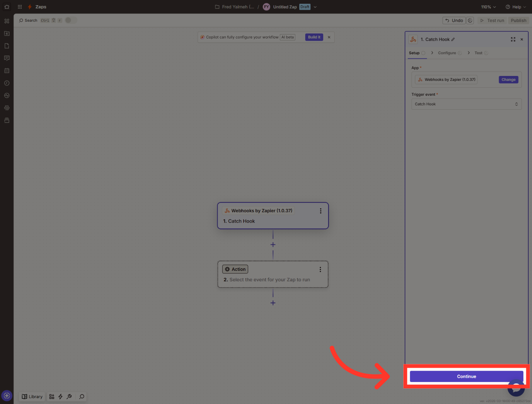Open the Fred Yalmeh folder breadcrumb
The image size is (532, 404).
(235, 7)
